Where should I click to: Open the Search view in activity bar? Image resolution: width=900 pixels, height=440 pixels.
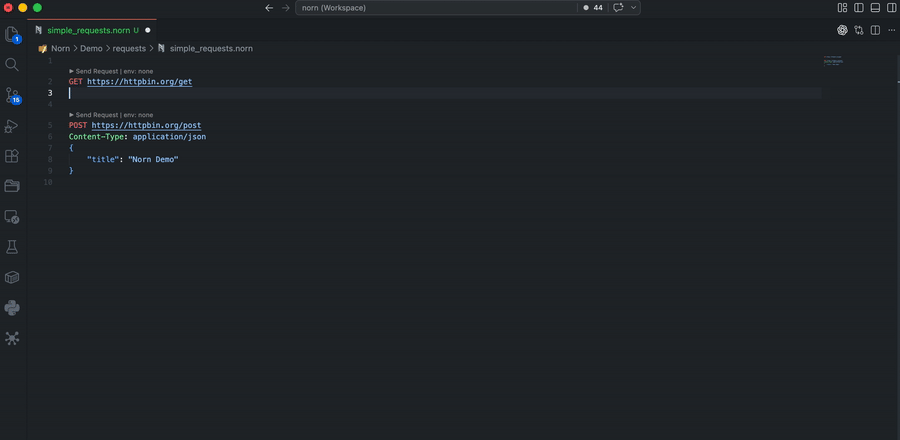click(12, 64)
